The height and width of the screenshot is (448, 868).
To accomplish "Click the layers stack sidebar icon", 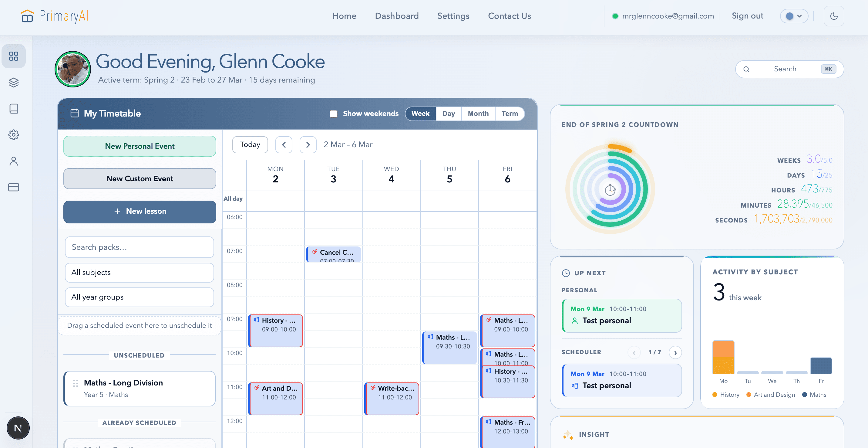I will [13, 82].
